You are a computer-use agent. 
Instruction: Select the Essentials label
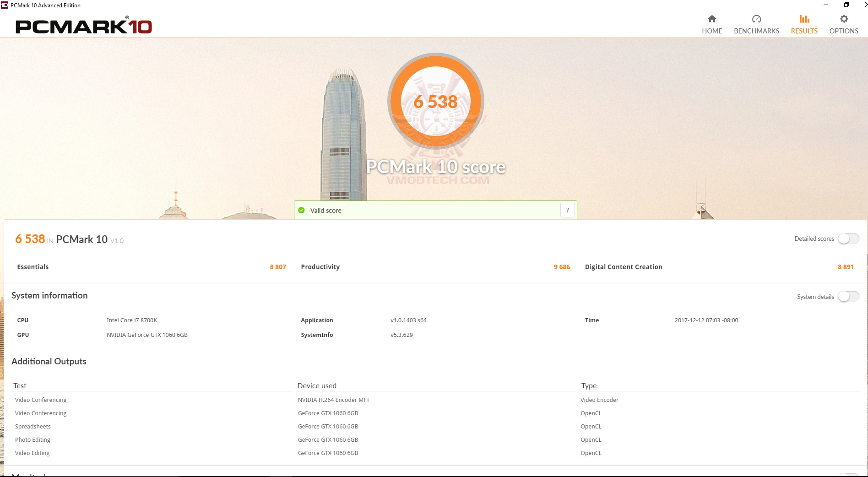(x=33, y=267)
